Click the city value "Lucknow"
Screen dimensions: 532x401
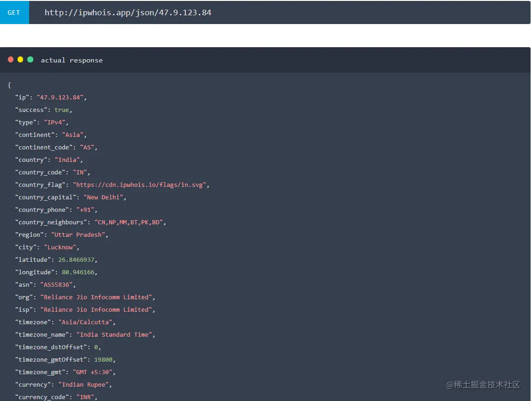[x=60, y=247]
